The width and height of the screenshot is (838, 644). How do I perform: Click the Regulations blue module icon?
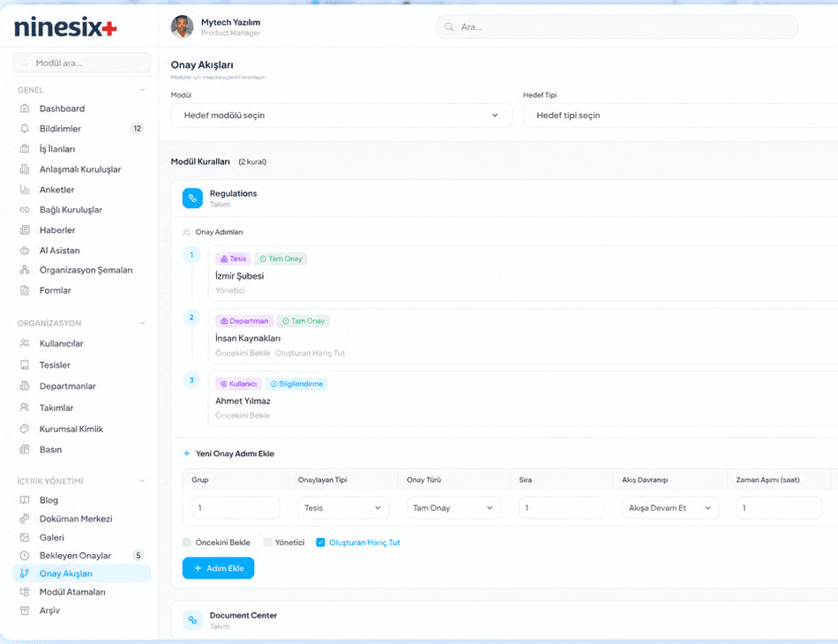[192, 198]
